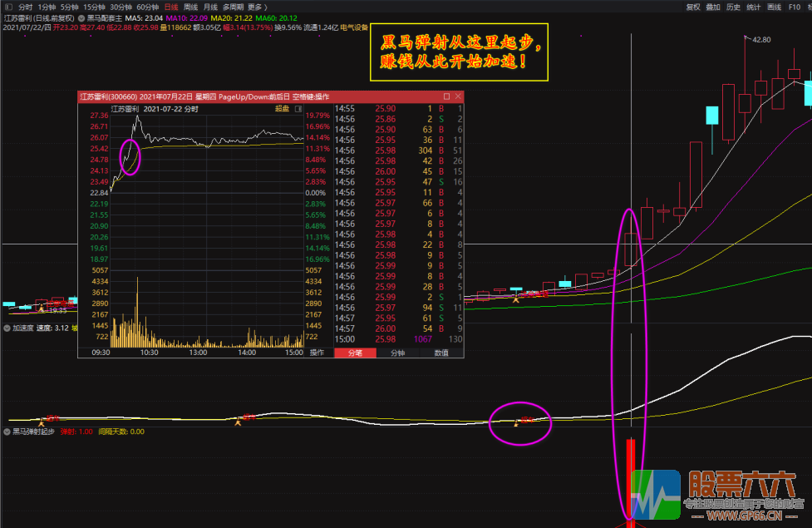Open the 多周期 multi-period view
This screenshot has height=528, width=812.
(233, 7)
